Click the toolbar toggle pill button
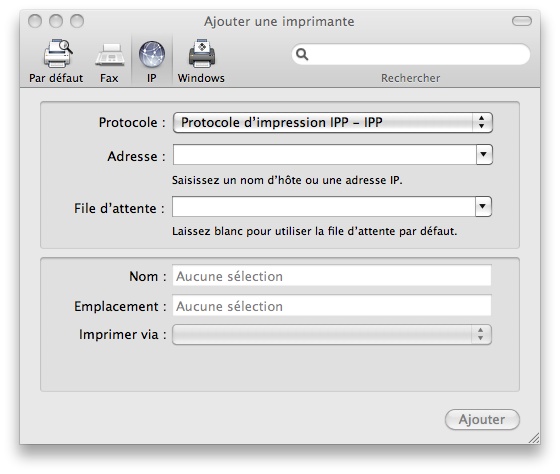The image size is (560, 474). coord(522,21)
